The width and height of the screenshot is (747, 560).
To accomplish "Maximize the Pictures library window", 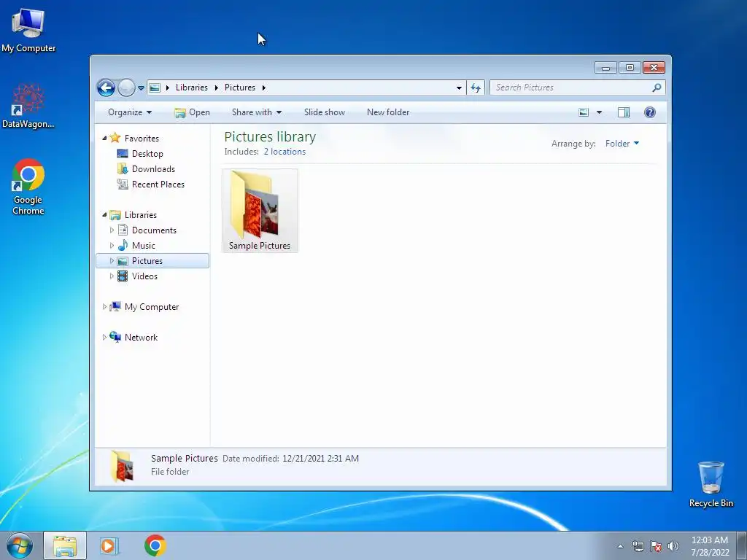I will tap(630, 68).
